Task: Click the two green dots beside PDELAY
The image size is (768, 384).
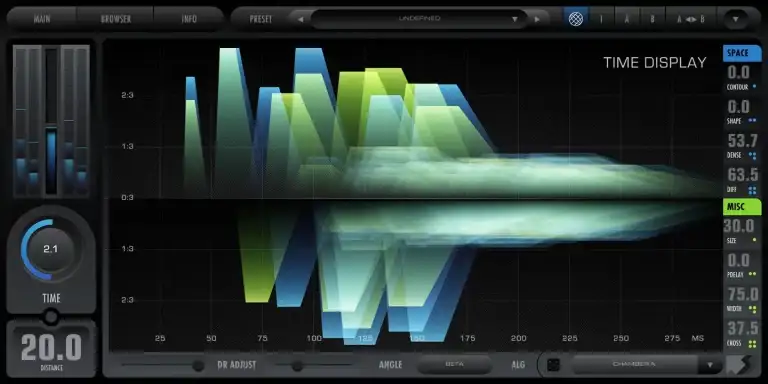Action: pyautogui.click(x=753, y=274)
